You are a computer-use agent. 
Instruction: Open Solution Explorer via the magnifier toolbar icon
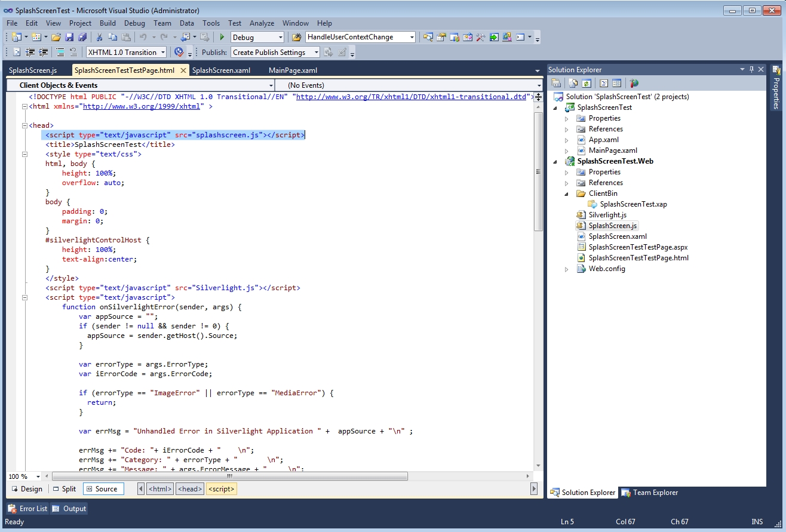[428, 37]
